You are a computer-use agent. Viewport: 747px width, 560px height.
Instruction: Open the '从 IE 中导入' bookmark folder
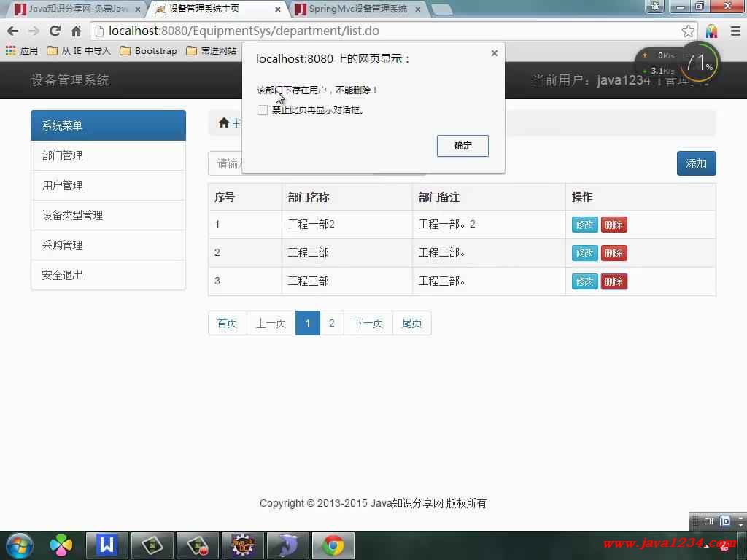click(x=79, y=50)
